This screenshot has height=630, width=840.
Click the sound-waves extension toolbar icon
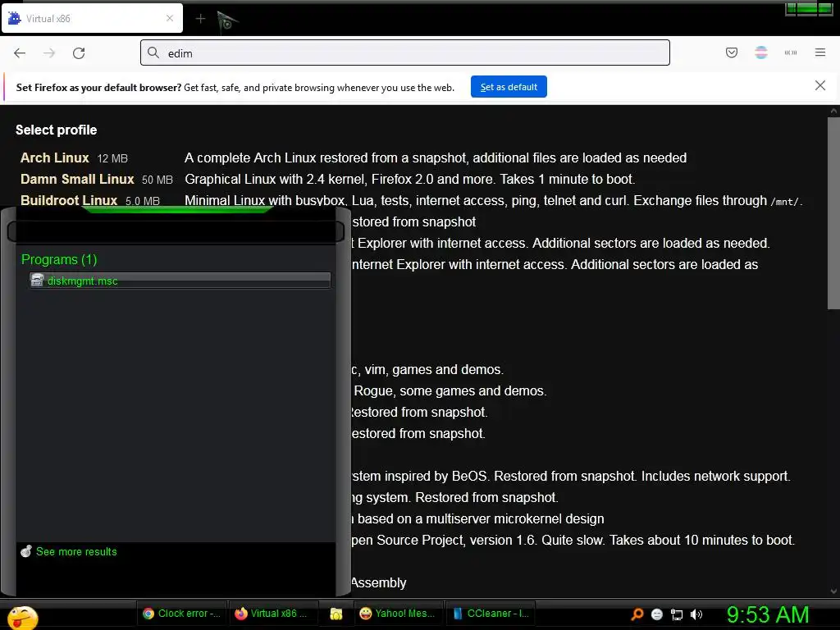click(x=791, y=52)
